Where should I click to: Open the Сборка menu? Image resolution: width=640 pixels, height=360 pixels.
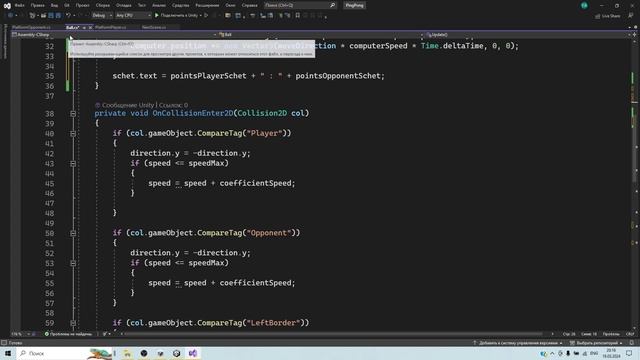coord(103,5)
